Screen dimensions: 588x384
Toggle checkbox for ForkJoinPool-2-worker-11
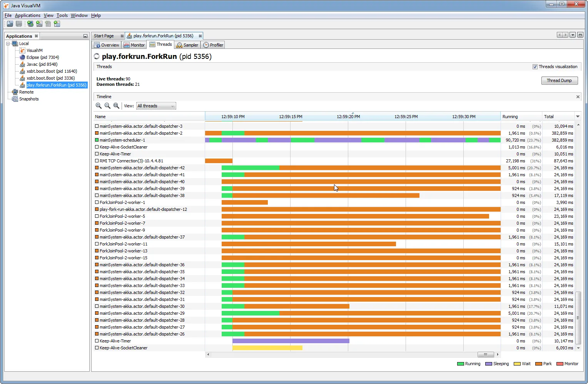coord(97,244)
